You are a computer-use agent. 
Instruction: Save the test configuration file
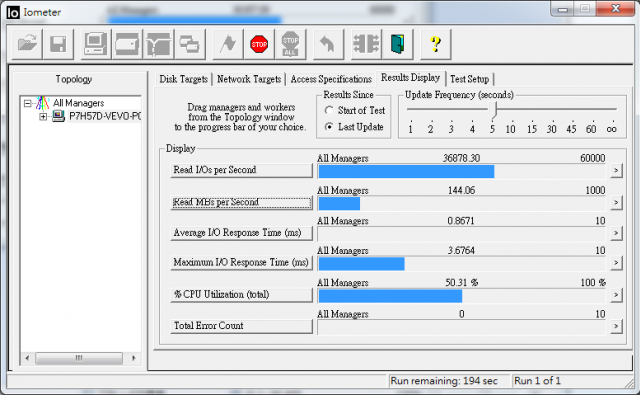(x=58, y=44)
